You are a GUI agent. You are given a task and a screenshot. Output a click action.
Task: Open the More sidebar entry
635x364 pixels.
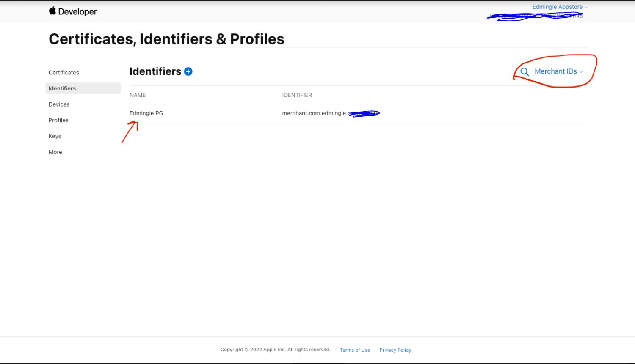click(55, 152)
